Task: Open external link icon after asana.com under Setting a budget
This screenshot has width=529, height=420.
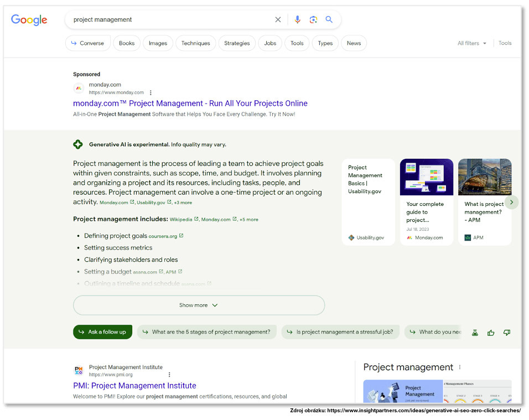Action: 161,271
